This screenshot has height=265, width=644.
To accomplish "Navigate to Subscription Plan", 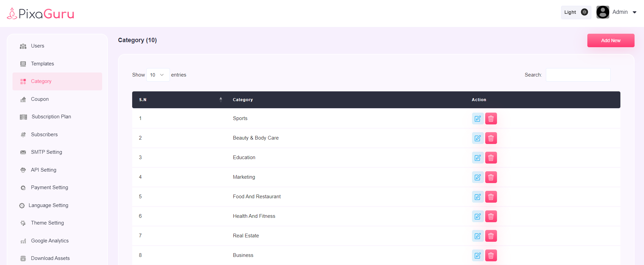I will (57, 117).
